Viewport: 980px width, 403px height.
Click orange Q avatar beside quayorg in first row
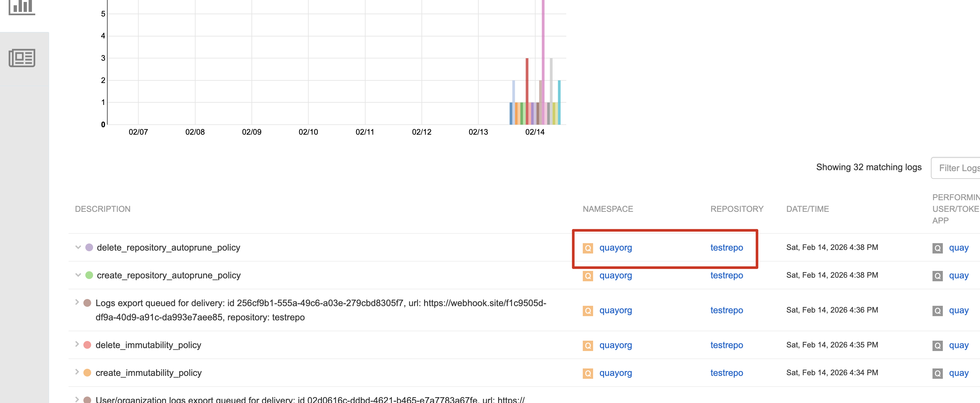587,248
